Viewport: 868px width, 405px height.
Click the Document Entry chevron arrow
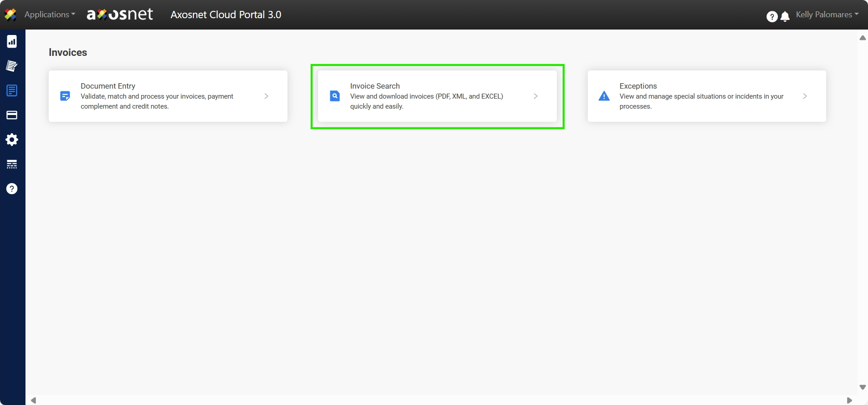point(267,96)
